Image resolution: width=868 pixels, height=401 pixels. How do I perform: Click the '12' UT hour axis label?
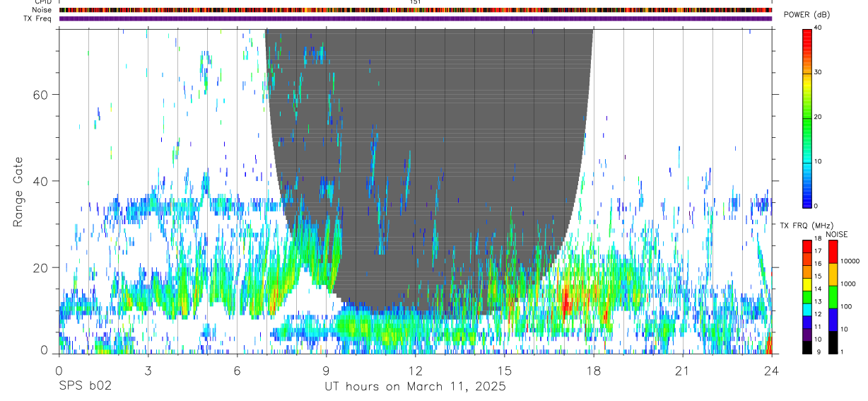[416, 370]
